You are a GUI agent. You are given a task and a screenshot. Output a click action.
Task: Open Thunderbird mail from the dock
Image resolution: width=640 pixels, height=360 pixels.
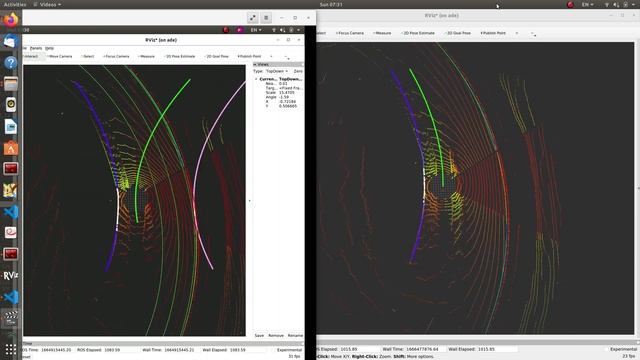(x=11, y=41)
